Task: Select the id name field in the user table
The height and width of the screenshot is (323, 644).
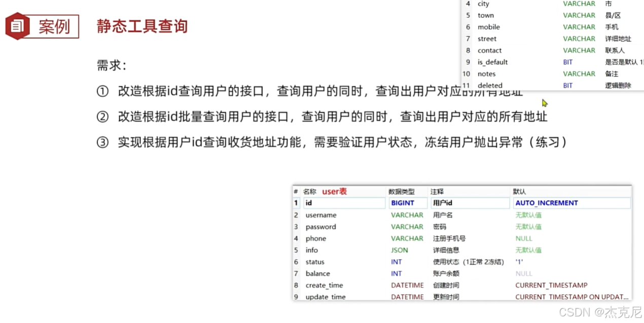Action: tap(344, 203)
